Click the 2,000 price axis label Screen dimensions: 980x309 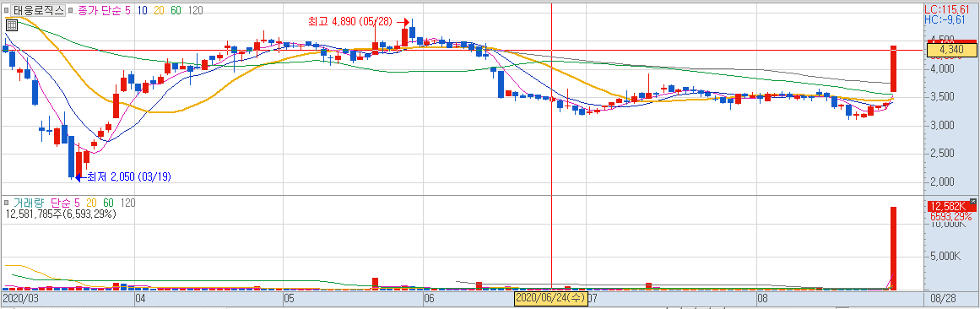[943, 182]
